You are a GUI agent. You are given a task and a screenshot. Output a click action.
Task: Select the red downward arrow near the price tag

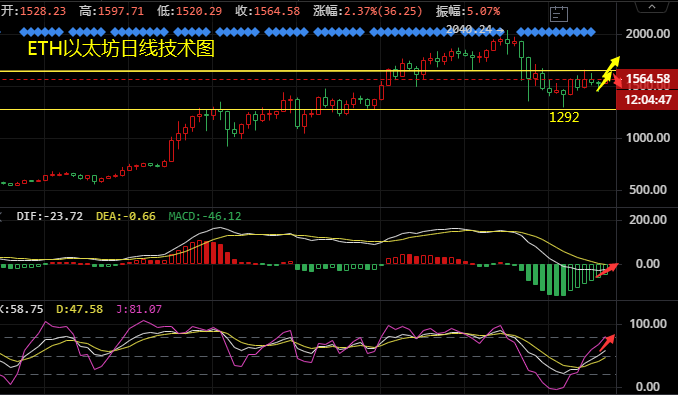618,81
